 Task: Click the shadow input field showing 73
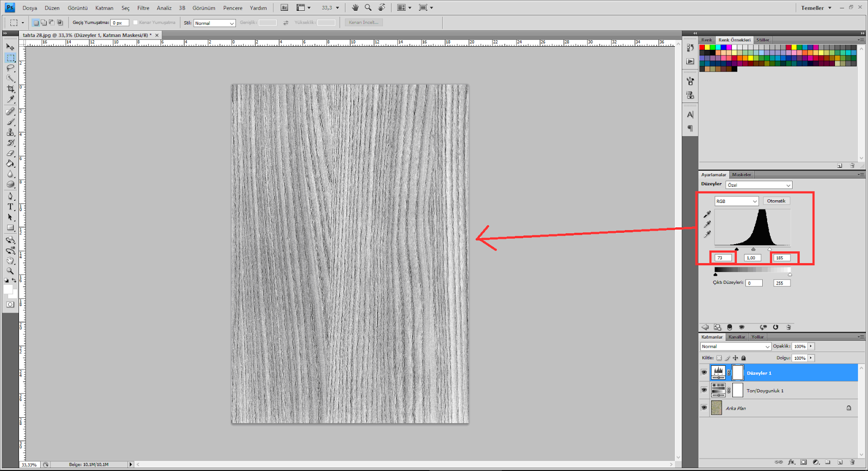click(724, 258)
